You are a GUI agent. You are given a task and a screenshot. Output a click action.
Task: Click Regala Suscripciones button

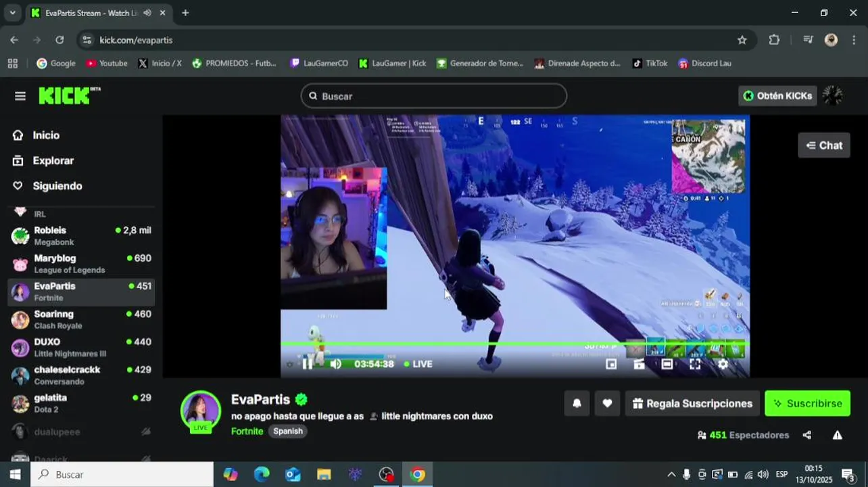[692, 403]
